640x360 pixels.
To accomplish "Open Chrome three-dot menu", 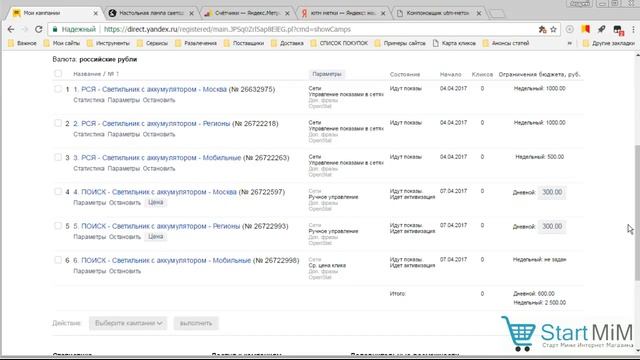I will tap(633, 29).
